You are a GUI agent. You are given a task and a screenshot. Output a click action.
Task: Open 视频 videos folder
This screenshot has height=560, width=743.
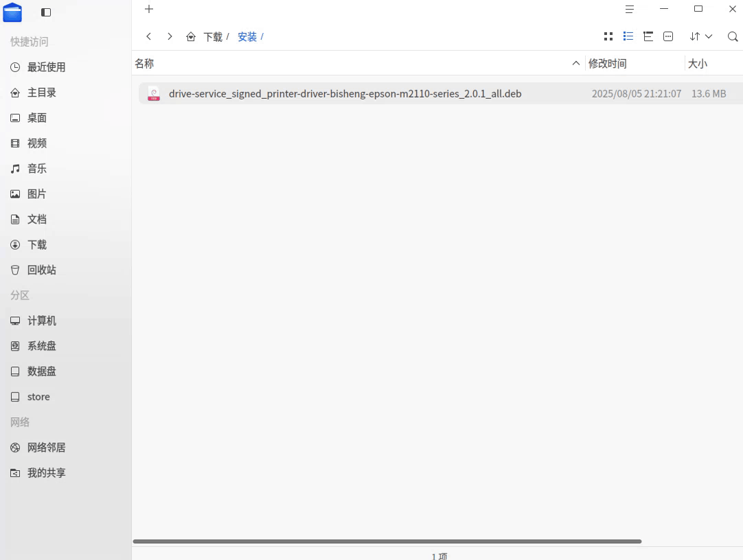(x=37, y=143)
